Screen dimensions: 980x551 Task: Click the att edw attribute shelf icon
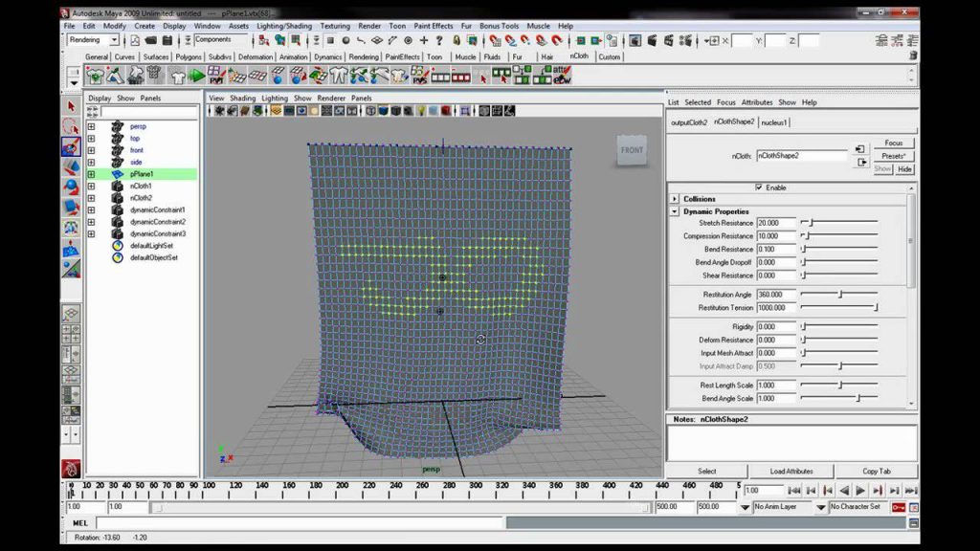click(x=562, y=77)
